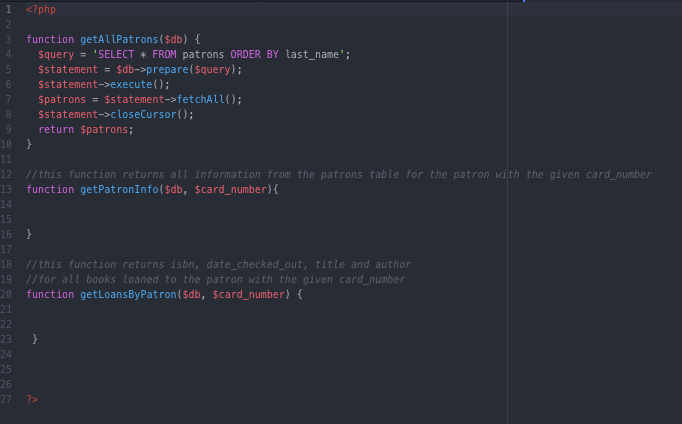Click '$statement' at start of line 6
The width and height of the screenshot is (682, 424).
(x=68, y=84)
